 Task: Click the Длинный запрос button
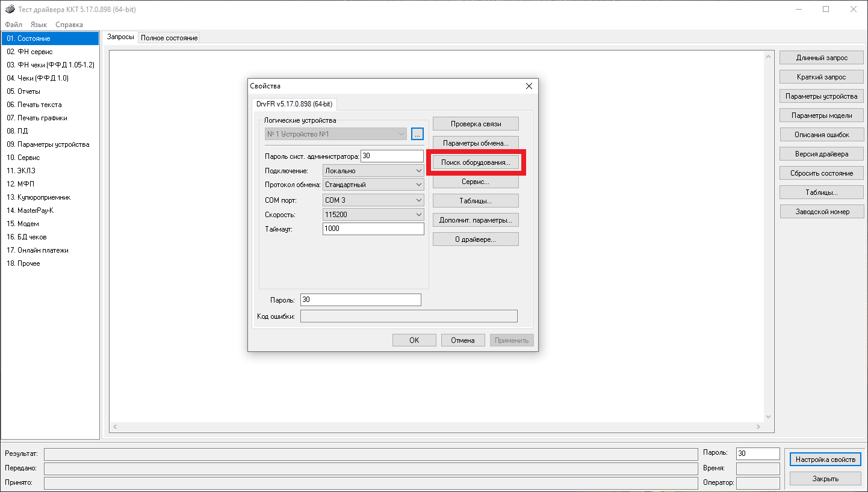click(x=822, y=58)
